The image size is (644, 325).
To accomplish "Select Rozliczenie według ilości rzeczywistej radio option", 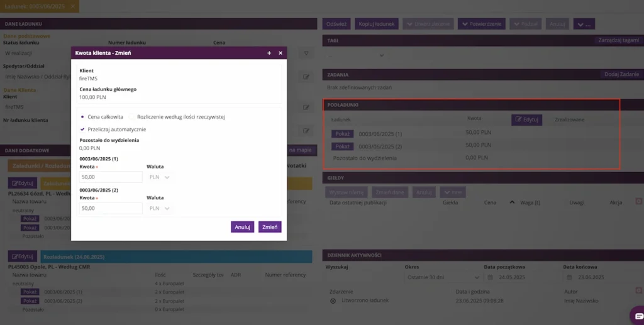I will (132, 117).
